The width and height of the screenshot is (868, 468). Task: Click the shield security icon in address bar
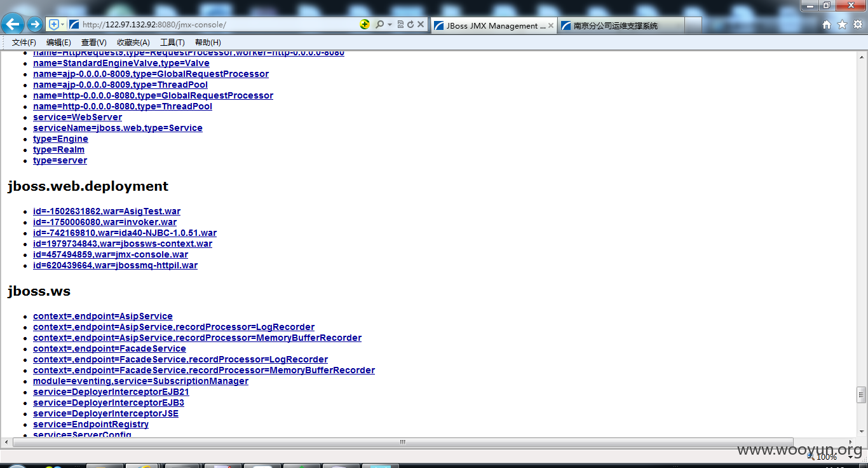54,25
